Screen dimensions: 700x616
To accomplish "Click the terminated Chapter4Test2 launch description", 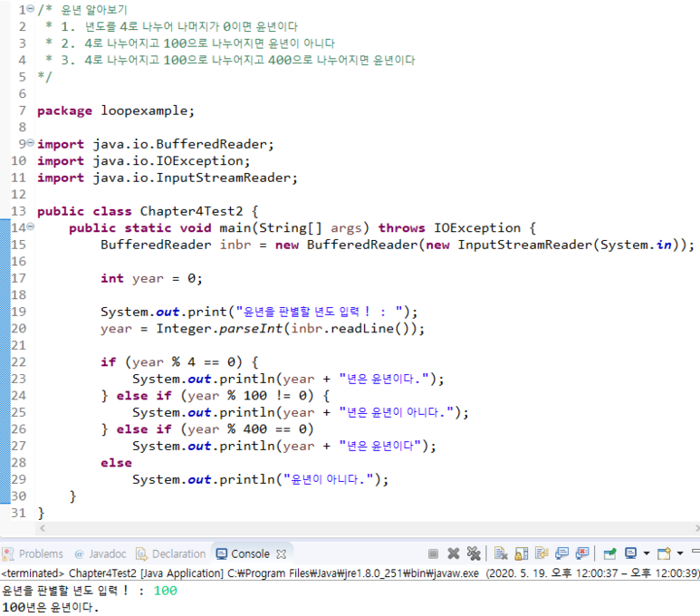I will [x=350, y=573].
